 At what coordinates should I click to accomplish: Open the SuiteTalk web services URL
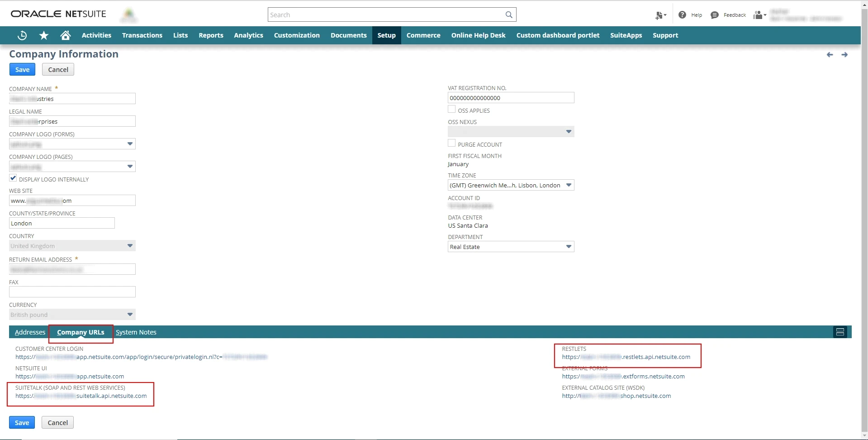click(x=81, y=396)
